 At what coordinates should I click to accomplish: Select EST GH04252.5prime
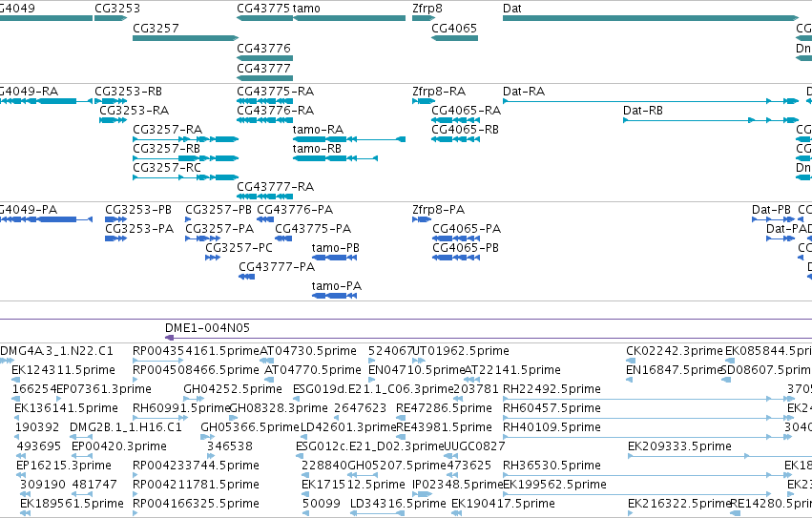(x=233, y=389)
